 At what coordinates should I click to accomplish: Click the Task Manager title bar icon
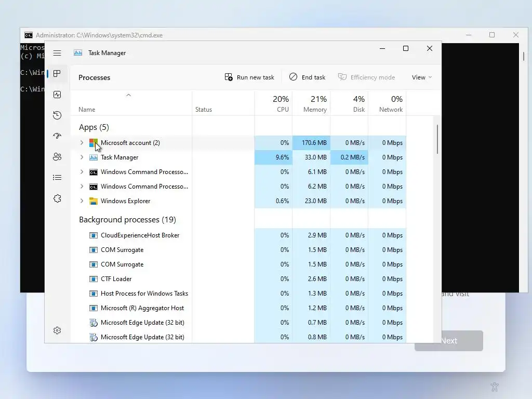(78, 52)
